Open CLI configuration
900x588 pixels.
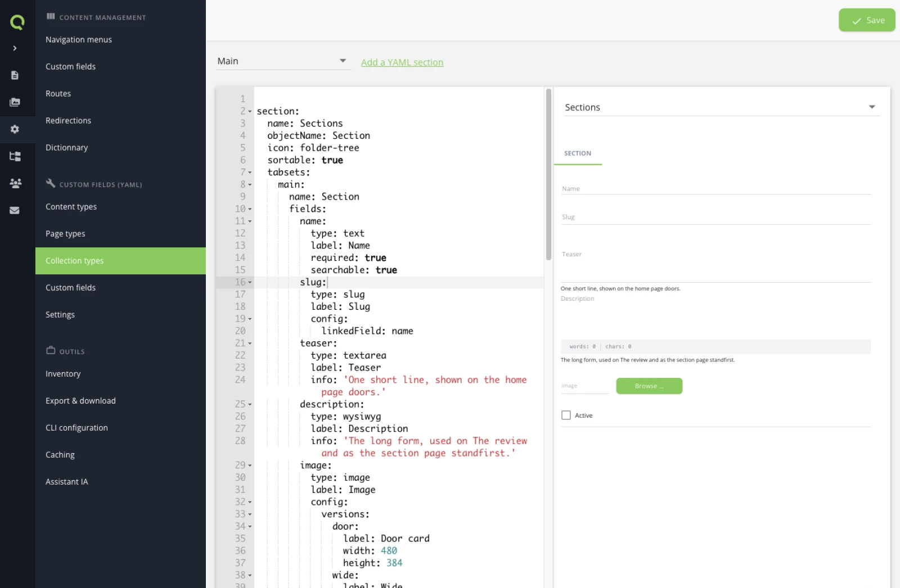[x=76, y=428]
